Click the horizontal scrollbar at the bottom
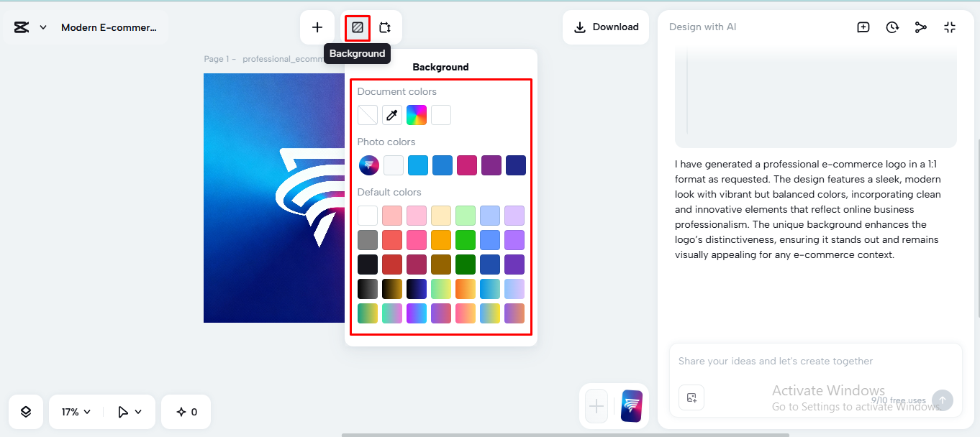This screenshot has height=437, width=980. [x=566, y=435]
